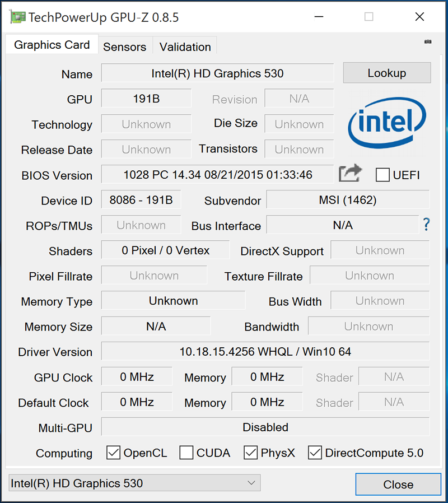Click the Name field Intel(R) HD Graphics 530
The width and height of the screenshot is (448, 503).
click(x=217, y=73)
